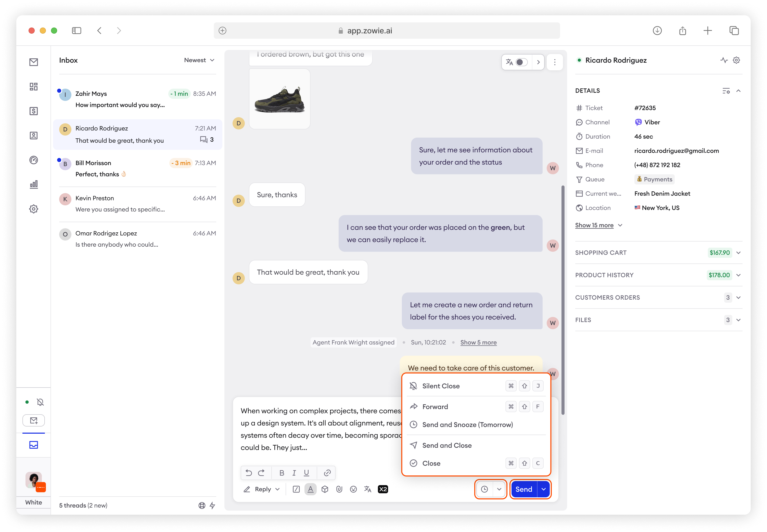Toggle text color formatting button
The width and height of the screenshot is (767, 532).
pos(310,489)
